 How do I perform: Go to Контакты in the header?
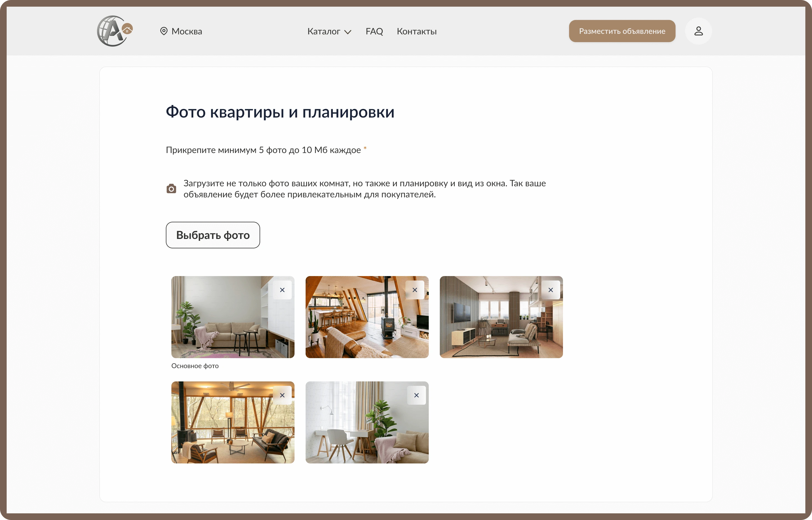click(x=417, y=31)
